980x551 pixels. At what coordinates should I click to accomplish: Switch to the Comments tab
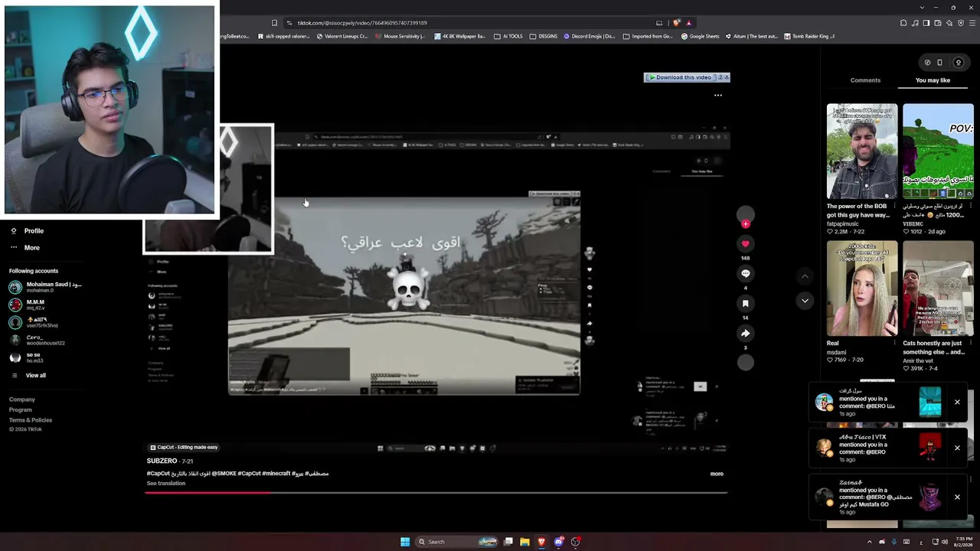point(865,80)
